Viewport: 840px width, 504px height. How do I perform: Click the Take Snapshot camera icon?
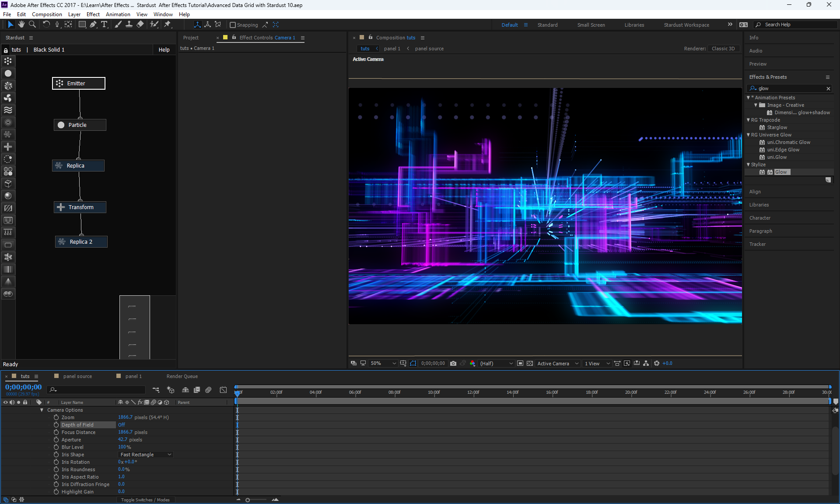click(x=453, y=363)
